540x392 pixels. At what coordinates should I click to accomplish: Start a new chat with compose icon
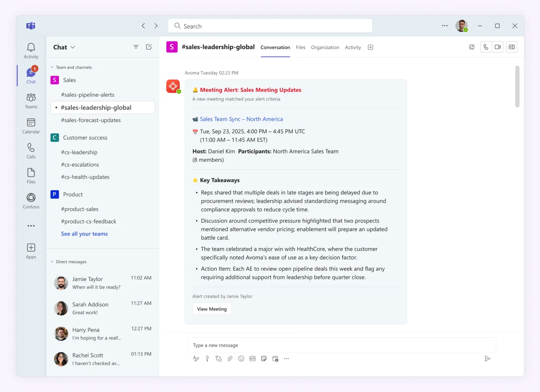(x=149, y=47)
